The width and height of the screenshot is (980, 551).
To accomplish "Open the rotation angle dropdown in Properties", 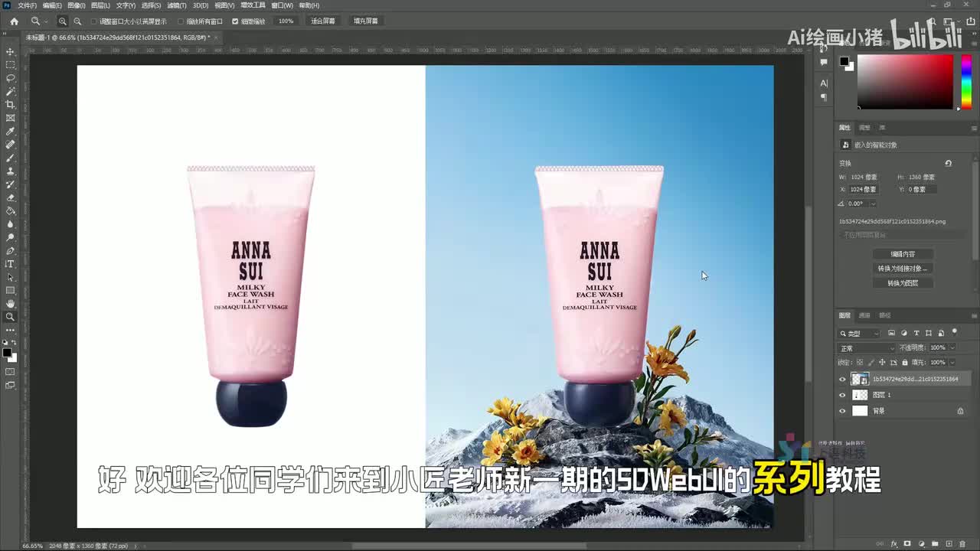I will [x=872, y=204].
